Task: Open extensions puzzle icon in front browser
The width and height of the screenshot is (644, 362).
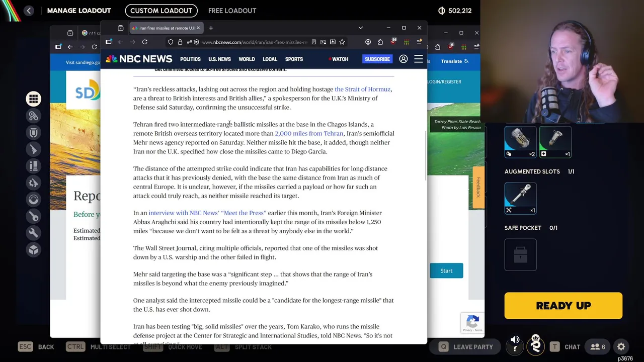Action: (x=380, y=42)
